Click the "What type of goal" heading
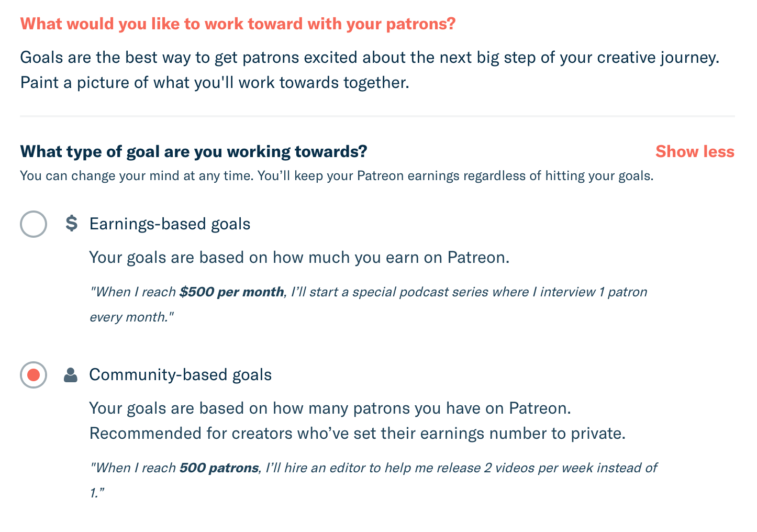The image size is (757, 532). pyautogui.click(x=194, y=151)
